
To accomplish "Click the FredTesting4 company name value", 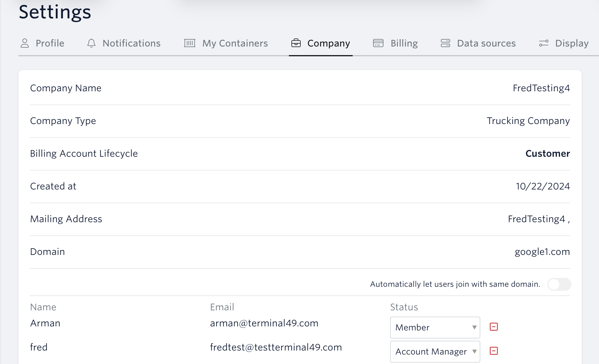I will click(x=541, y=88).
